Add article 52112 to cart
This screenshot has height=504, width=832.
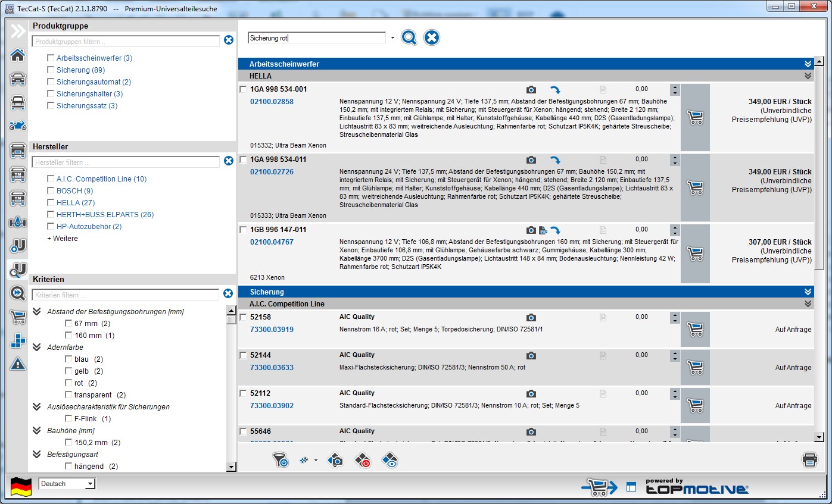point(695,406)
